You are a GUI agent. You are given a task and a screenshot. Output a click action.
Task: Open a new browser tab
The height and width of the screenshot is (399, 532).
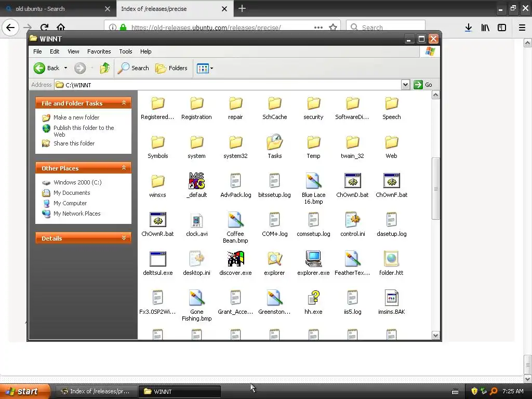click(242, 8)
